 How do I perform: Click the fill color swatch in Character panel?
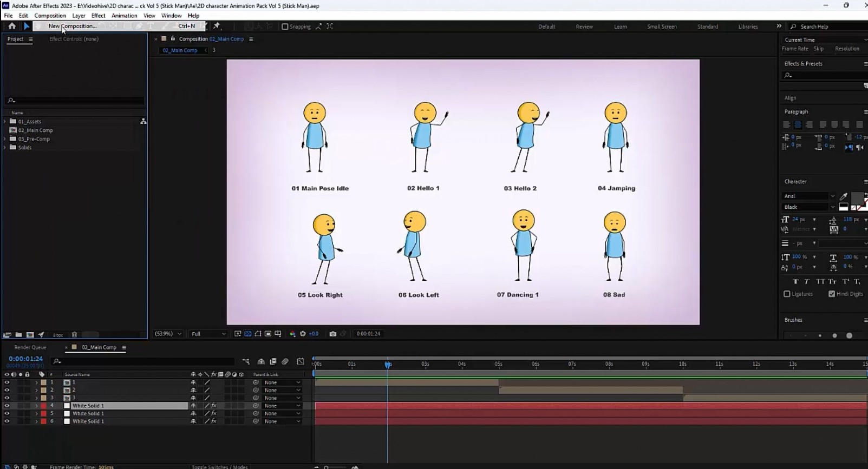(857, 197)
